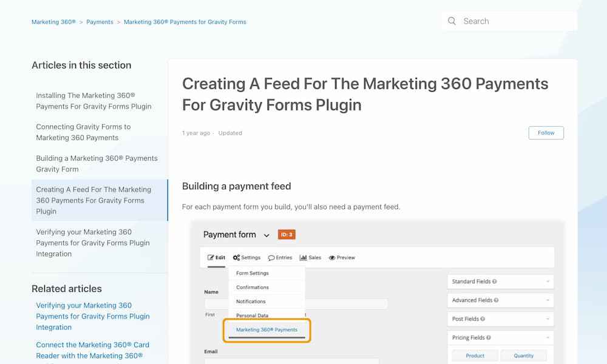The width and height of the screenshot is (607, 364).
Task: Open the Payment form switcher chevron
Action: (266, 235)
